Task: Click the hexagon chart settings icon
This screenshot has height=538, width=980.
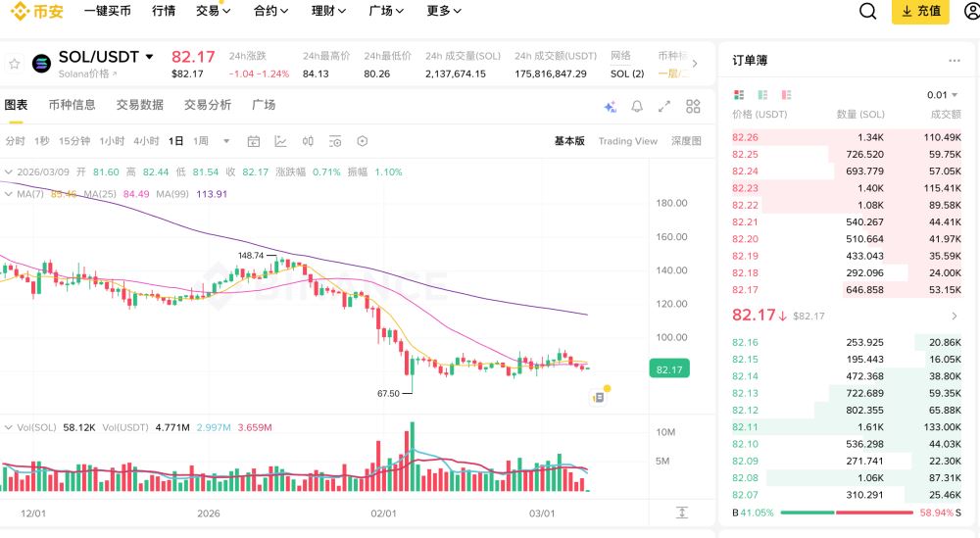Action: pyautogui.click(x=363, y=141)
